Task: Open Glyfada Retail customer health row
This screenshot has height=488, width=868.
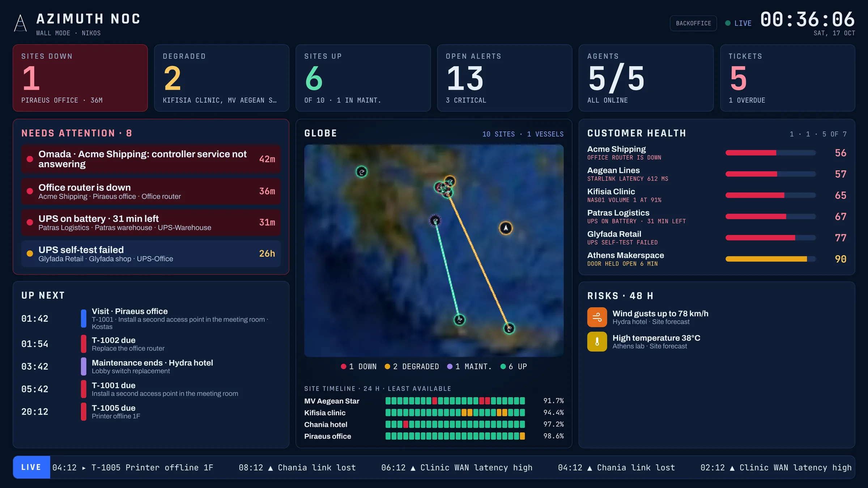Action: 717,238
